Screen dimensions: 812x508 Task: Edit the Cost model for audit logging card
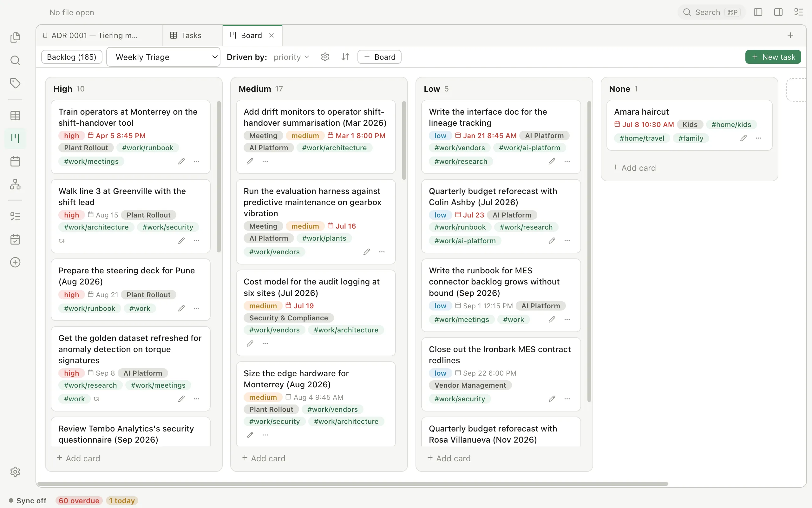250,343
